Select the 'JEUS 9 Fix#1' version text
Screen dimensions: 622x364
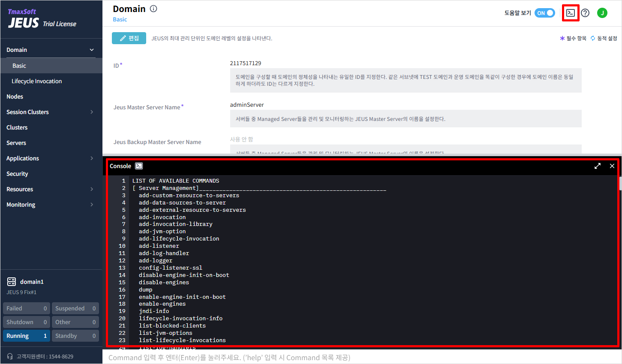(x=21, y=292)
